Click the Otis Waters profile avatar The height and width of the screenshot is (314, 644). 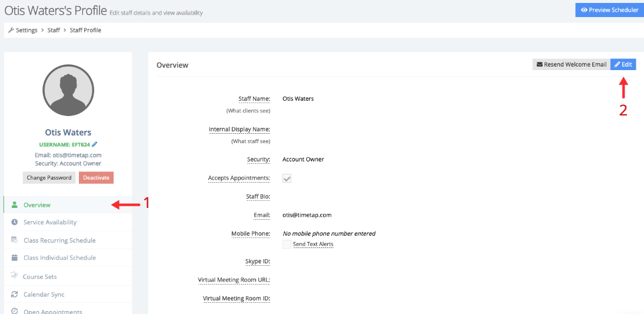coord(68,91)
